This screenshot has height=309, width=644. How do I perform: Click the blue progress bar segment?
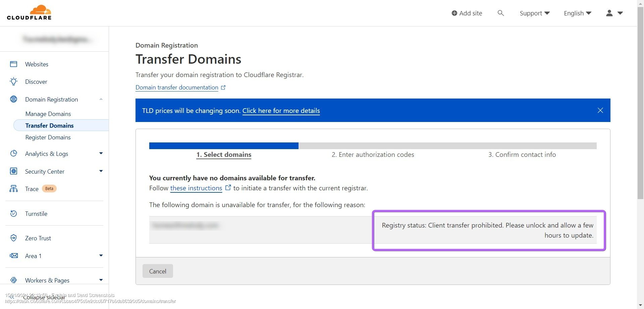click(224, 146)
